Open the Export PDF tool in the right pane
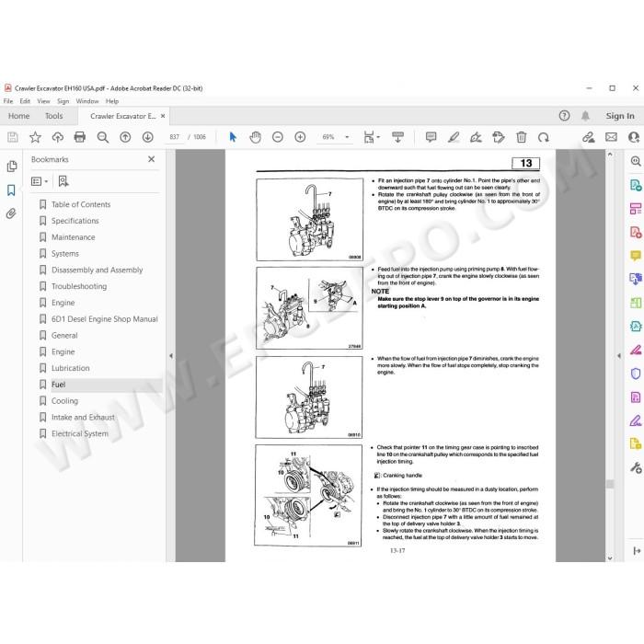This screenshot has height=644, width=644. pyautogui.click(x=636, y=185)
